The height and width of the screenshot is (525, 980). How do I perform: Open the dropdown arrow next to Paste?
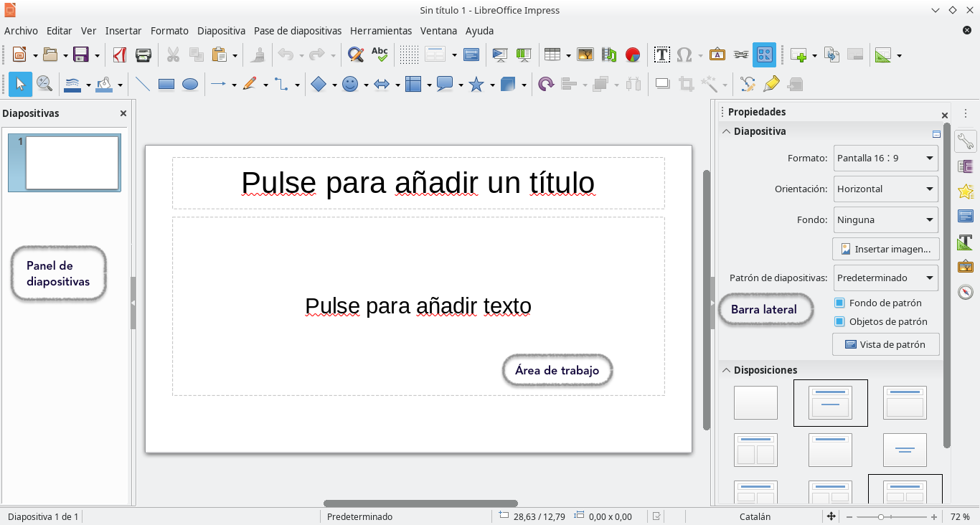[235, 55]
